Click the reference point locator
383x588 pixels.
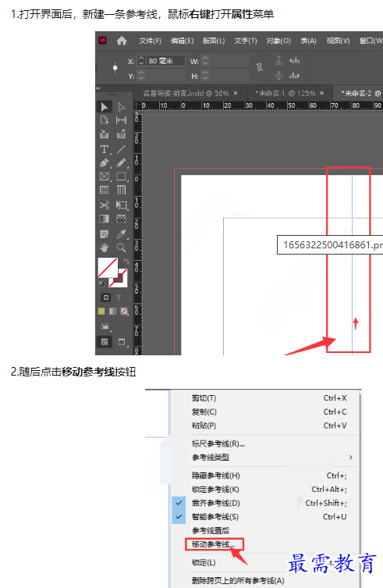coord(115,67)
